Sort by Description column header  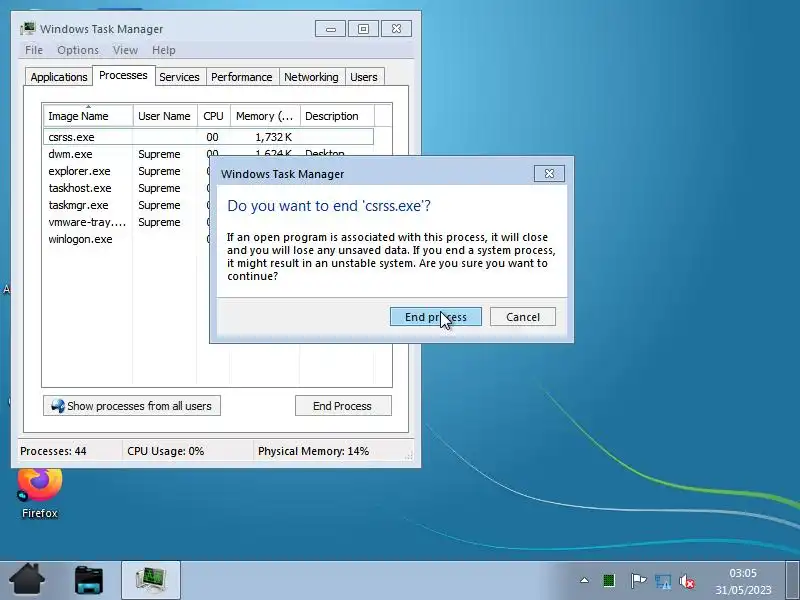(337, 116)
